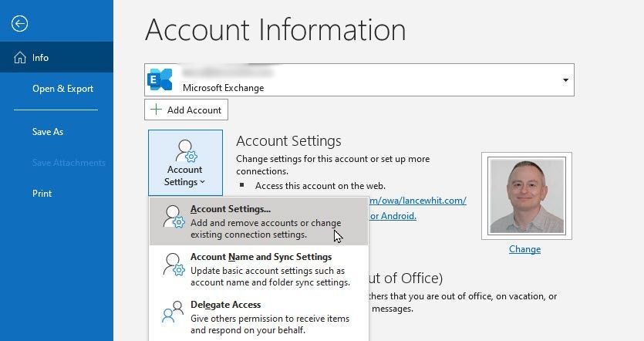This screenshot has height=341, width=644.
Task: Click the Microsoft Exchange logo icon
Action: pyautogui.click(x=160, y=79)
